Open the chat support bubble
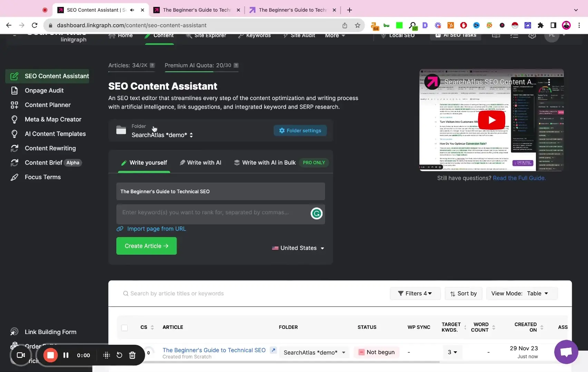The height and width of the screenshot is (372, 588). click(x=566, y=352)
